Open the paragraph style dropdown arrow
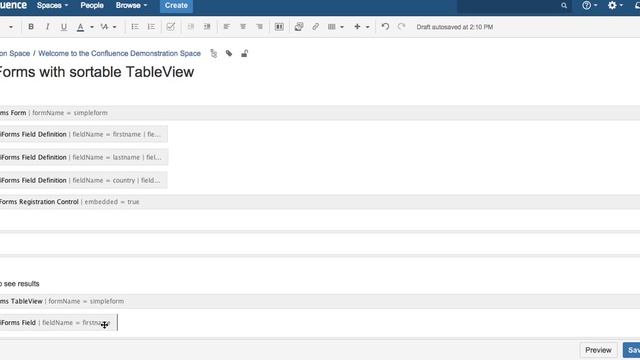Viewport: 640px width, 360px height. 11,27
